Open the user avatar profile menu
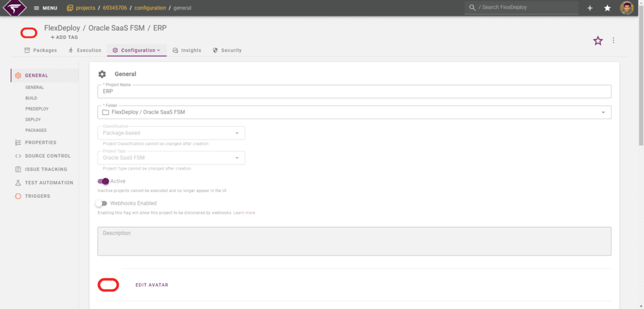The image size is (644, 309). (626, 8)
